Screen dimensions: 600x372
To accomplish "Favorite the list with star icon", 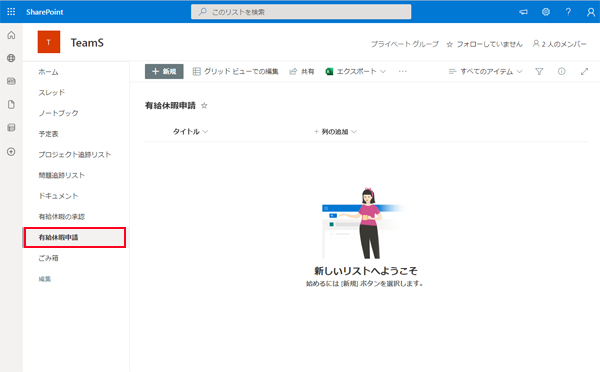I will (204, 106).
